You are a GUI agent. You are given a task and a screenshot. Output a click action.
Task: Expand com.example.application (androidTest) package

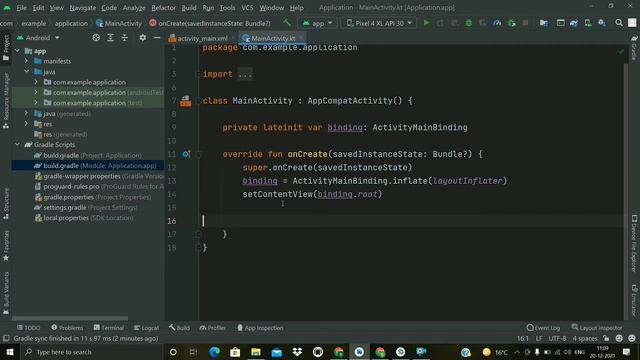click(x=36, y=92)
